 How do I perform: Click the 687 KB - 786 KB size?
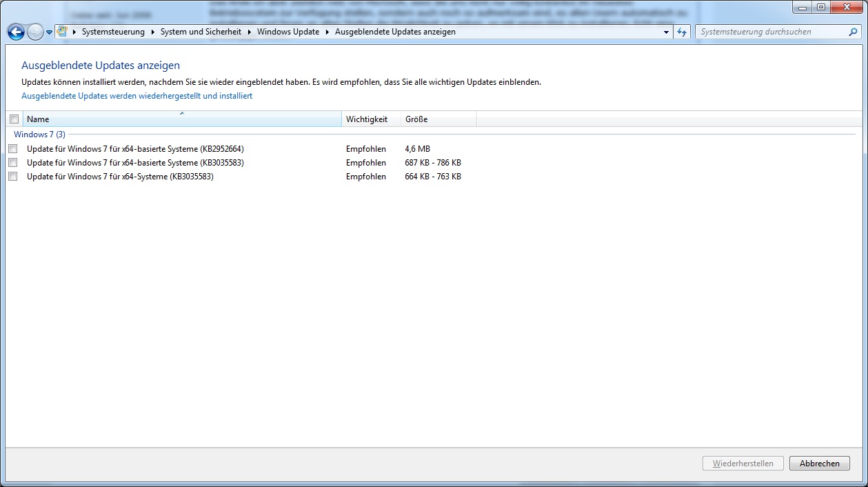[x=433, y=163]
